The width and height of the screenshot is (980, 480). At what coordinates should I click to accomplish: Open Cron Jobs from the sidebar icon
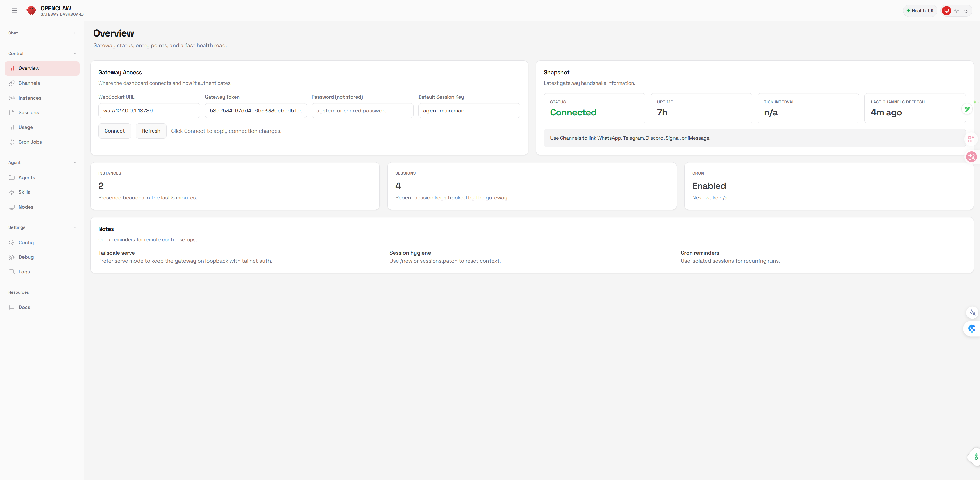12,142
